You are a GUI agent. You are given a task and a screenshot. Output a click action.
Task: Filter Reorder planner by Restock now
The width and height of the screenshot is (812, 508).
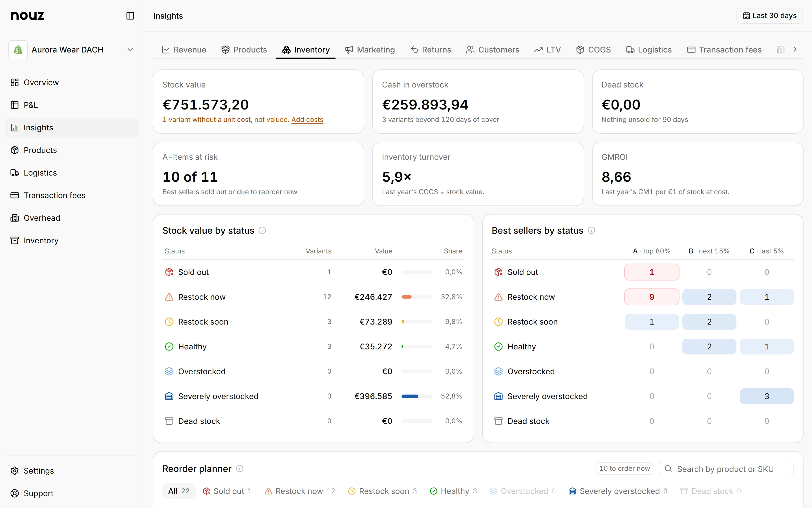[x=300, y=491]
